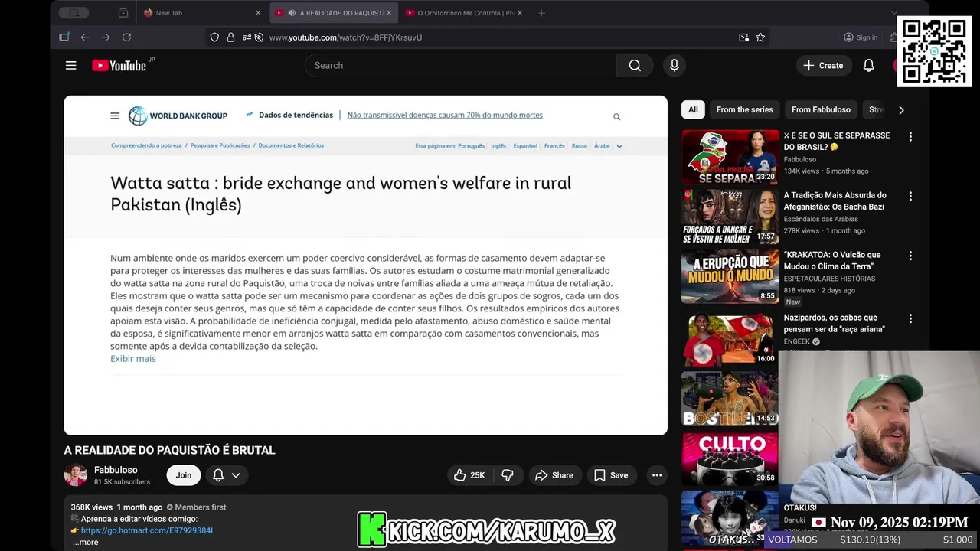
Task: Open options menu for KRAKATOA video
Action: click(910, 256)
